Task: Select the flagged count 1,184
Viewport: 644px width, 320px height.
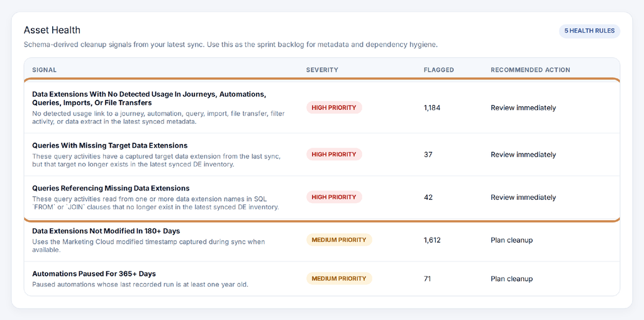Action: (432, 108)
